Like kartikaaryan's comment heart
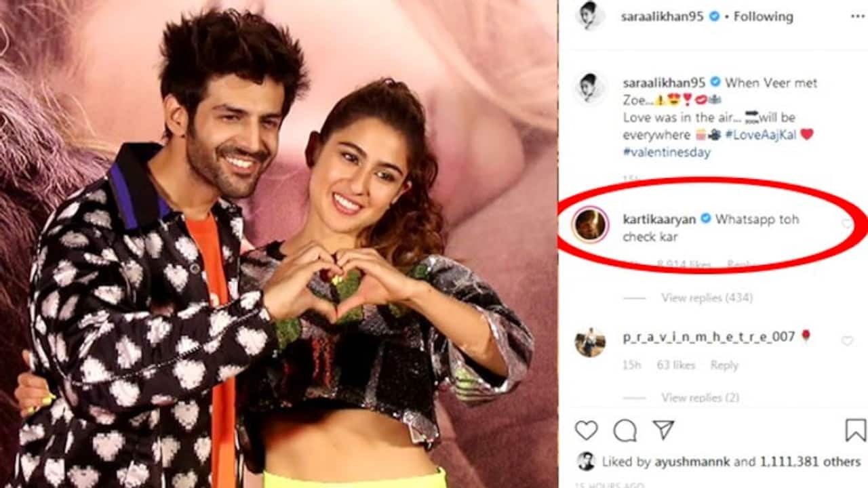Image resolution: width=868 pixels, height=488 pixels. tap(847, 224)
